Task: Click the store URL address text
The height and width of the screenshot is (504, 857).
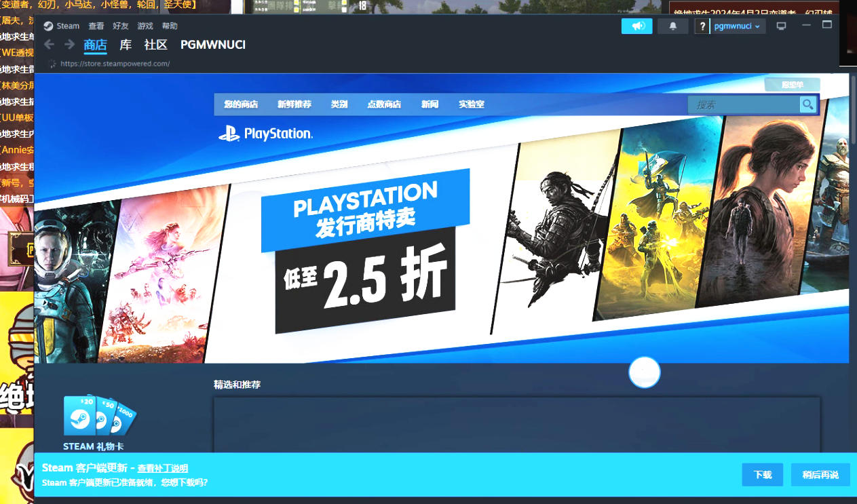Action: pos(115,64)
